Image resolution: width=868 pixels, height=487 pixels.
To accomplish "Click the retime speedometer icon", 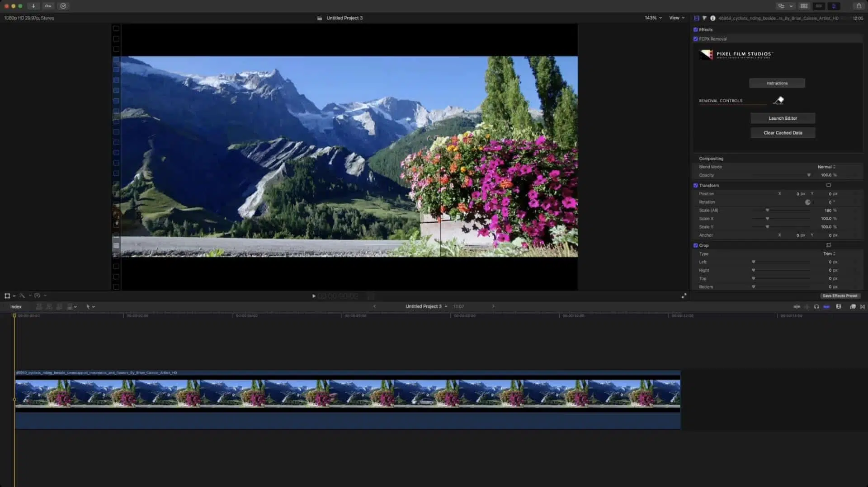I will click(38, 296).
